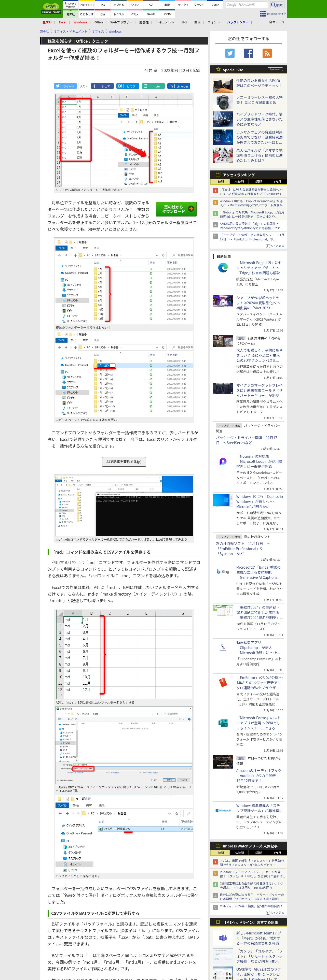Viewport: 327px width, 980px height.
Task: Share via the LinkedIn button
Action: (179, 86)
